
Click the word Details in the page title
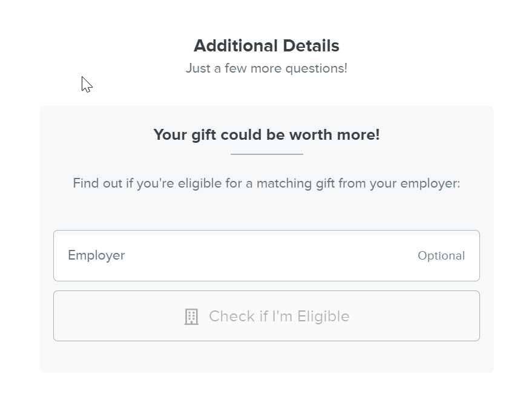coord(311,46)
